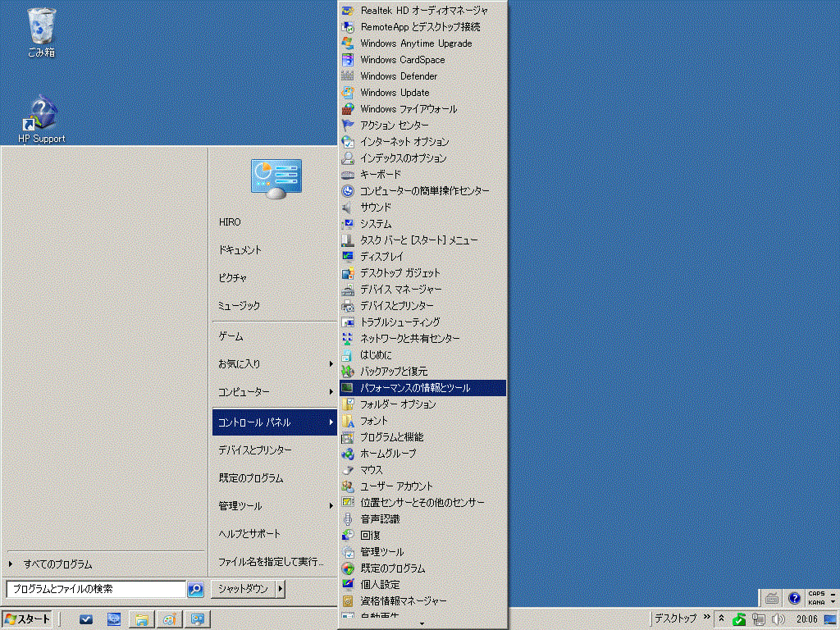Click the search magnifier icon in Start menu
This screenshot has height=630, width=840.
pos(195,589)
